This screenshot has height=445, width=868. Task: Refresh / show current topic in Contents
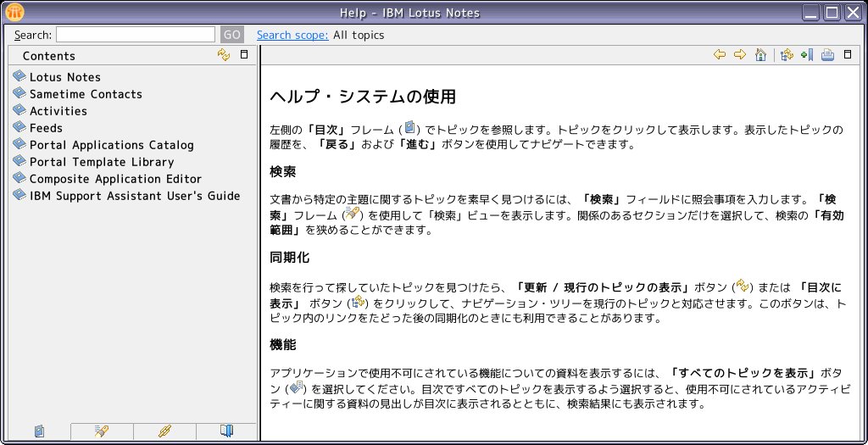224,55
